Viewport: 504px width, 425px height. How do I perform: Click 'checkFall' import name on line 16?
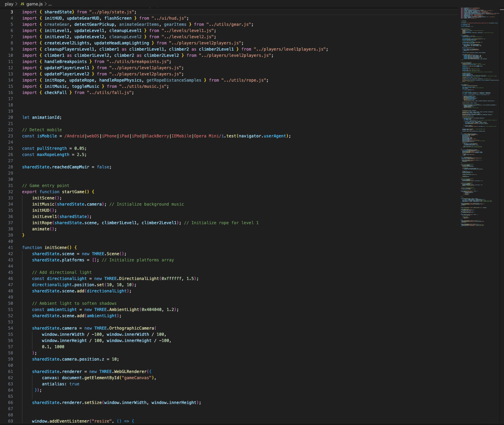[56, 93]
